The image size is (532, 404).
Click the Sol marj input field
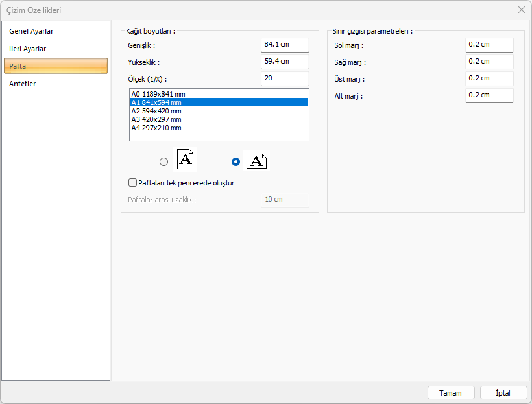(x=489, y=45)
